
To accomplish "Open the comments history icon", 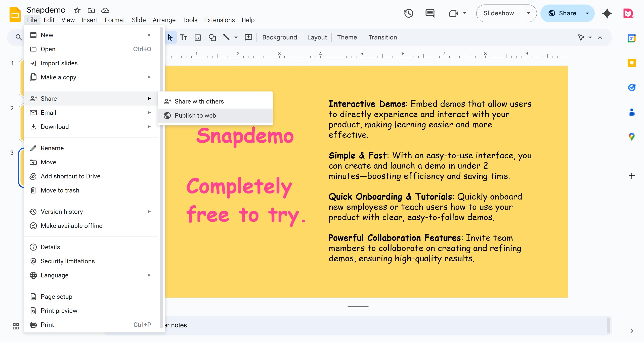I will (430, 13).
